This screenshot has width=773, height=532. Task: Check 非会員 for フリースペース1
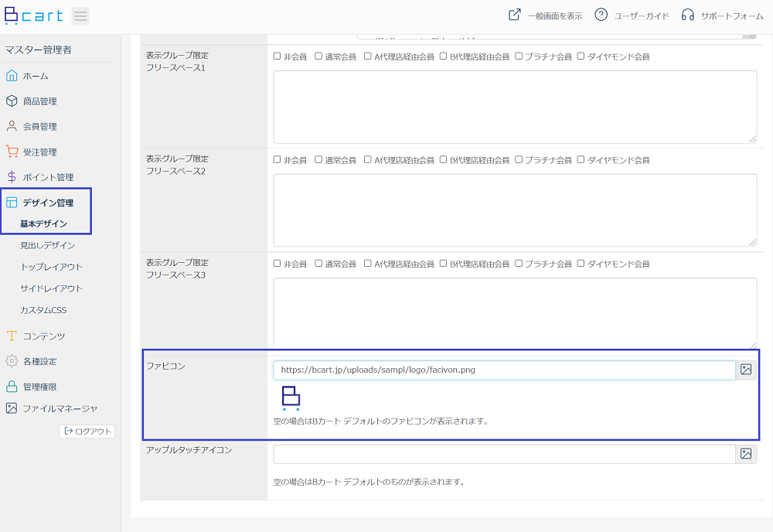pos(277,56)
